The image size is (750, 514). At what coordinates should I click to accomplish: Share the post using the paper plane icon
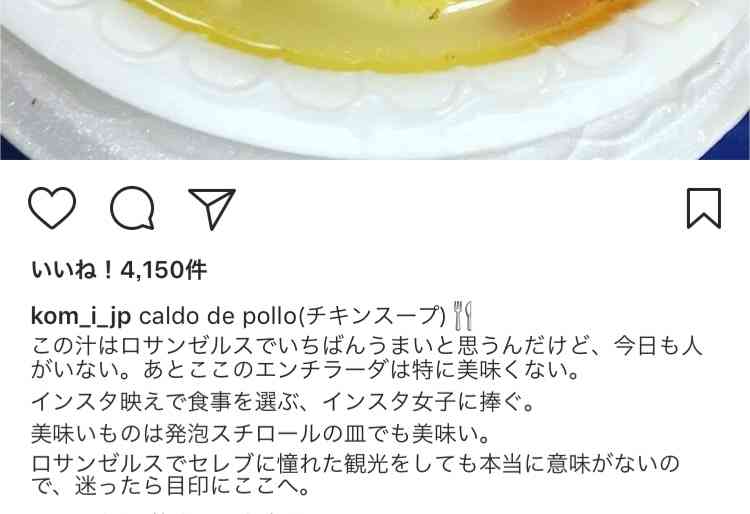[212, 209]
